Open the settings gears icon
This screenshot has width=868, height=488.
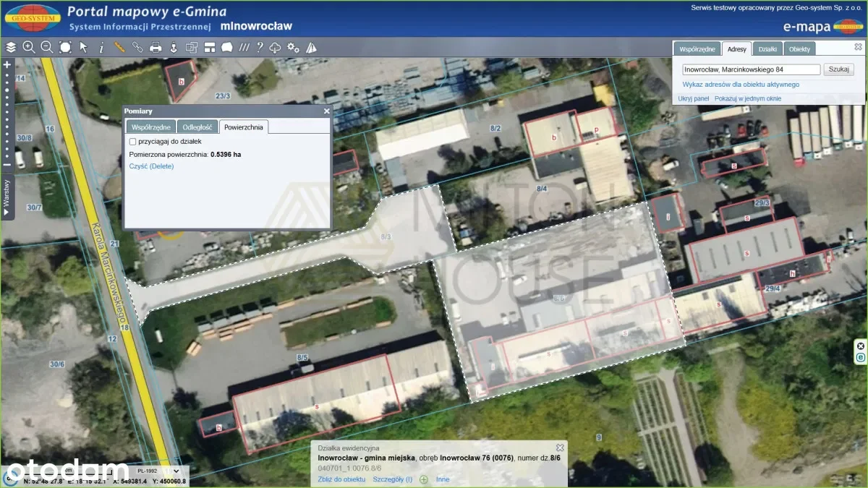[x=293, y=48]
